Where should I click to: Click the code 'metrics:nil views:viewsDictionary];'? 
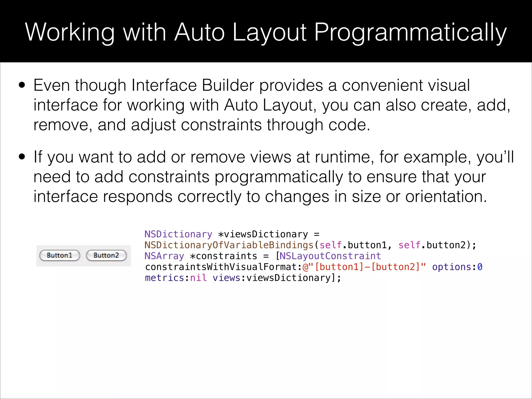[x=243, y=278]
